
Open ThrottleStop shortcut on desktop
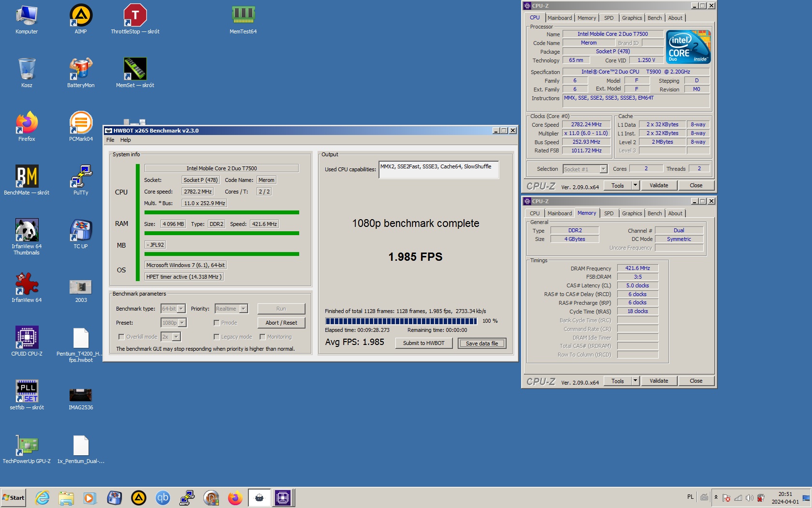[135, 19]
